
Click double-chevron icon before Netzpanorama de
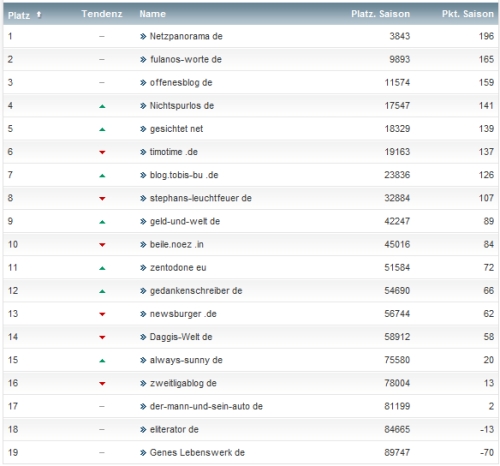click(143, 36)
